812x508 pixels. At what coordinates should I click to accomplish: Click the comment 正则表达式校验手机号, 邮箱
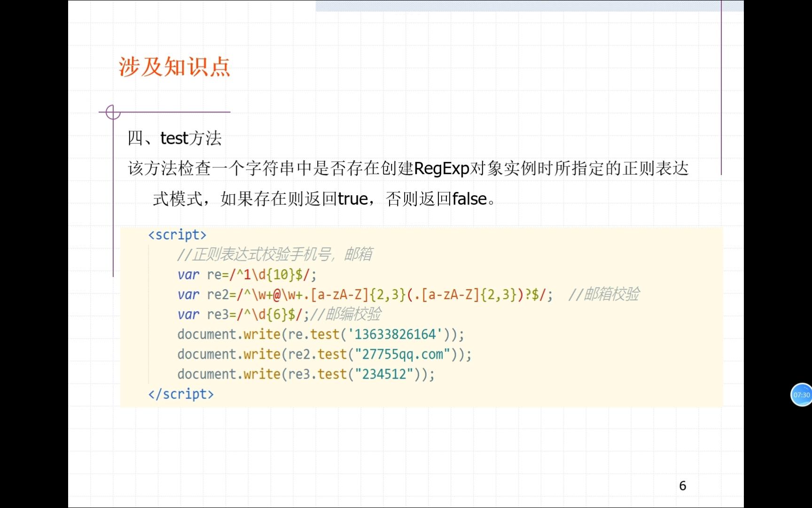pos(275,254)
